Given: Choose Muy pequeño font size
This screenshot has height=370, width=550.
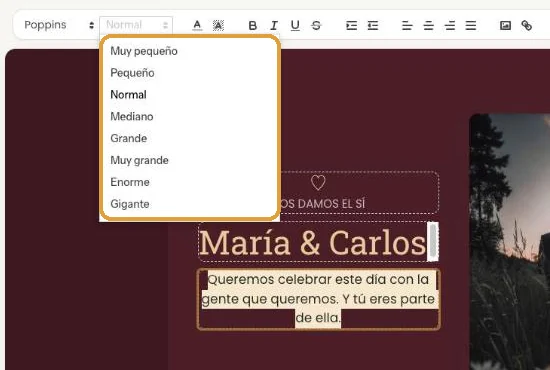Looking at the screenshot, I should pyautogui.click(x=190, y=51).
